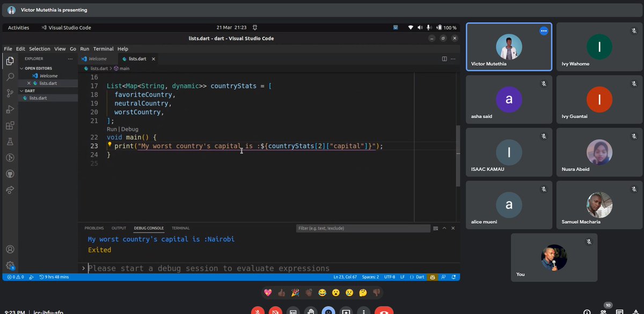The image size is (644, 314).
Task: Open VS Code notifications bell
Action: (453, 277)
